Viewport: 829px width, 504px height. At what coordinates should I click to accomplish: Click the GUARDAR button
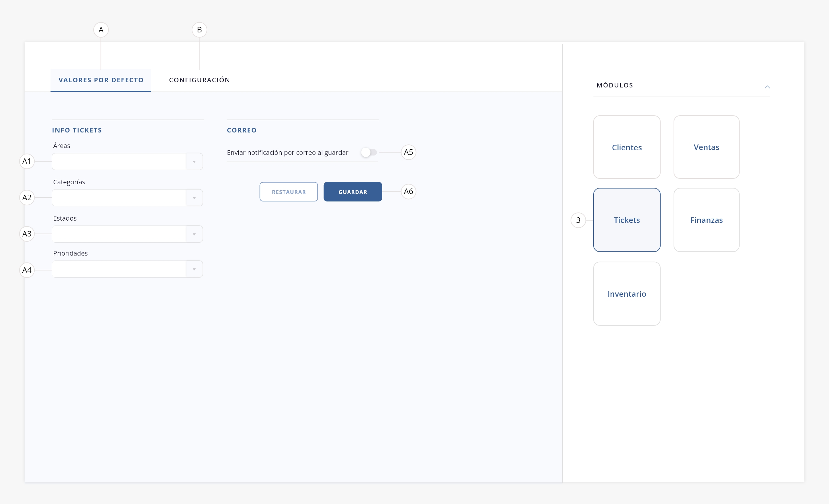(353, 192)
